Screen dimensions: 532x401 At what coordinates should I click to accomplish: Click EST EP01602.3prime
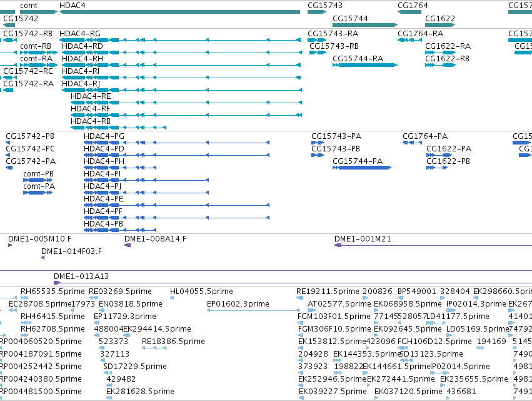point(238,304)
